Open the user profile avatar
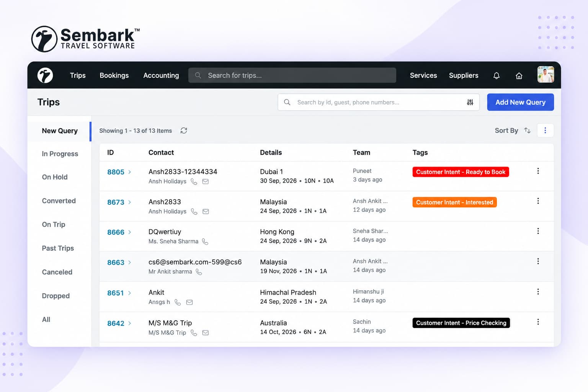This screenshot has width=588, height=392. pyautogui.click(x=546, y=75)
